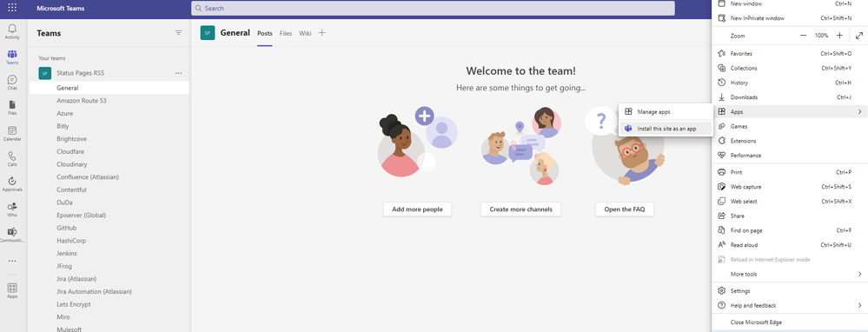Open more options for Status Pages RSS
868x332 pixels.
coord(178,73)
